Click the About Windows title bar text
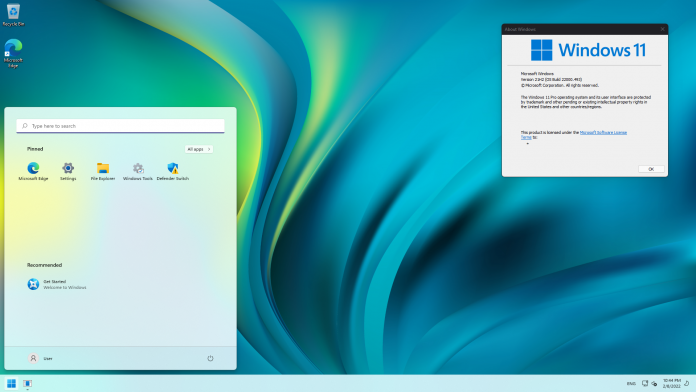The width and height of the screenshot is (696, 392). coord(520,29)
